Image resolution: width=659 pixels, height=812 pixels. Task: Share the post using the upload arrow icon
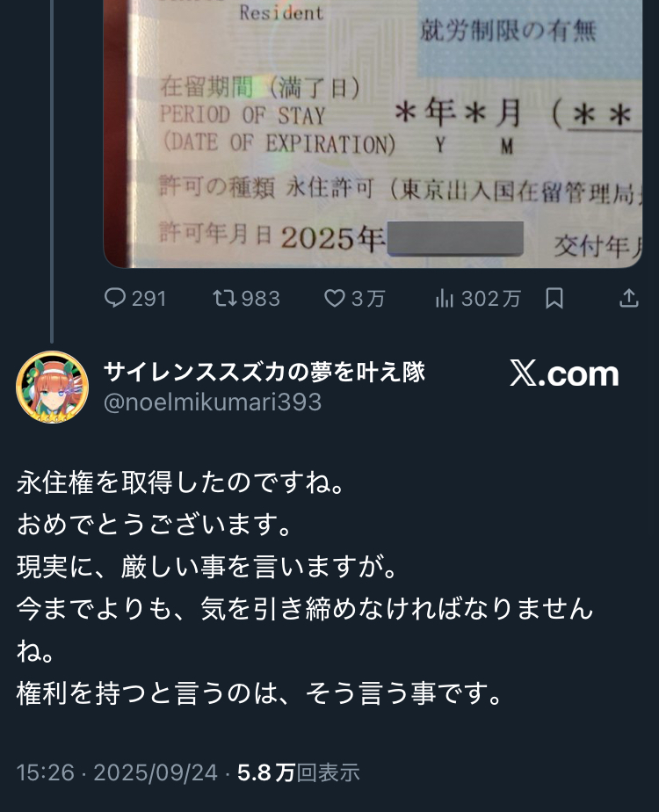(x=629, y=298)
